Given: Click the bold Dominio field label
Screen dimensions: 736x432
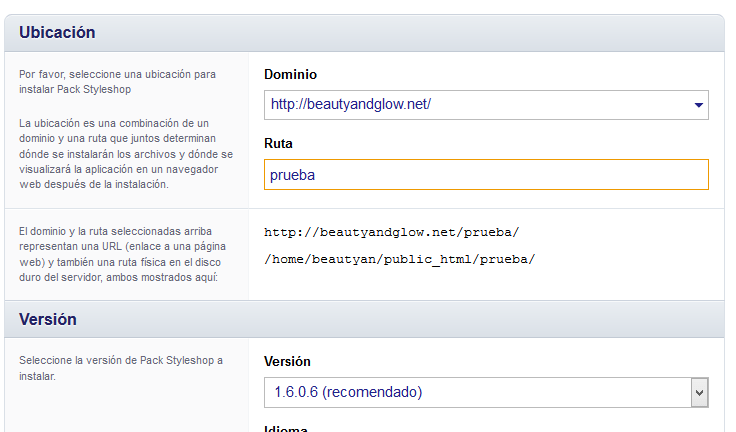Looking at the screenshot, I should click(x=290, y=74).
